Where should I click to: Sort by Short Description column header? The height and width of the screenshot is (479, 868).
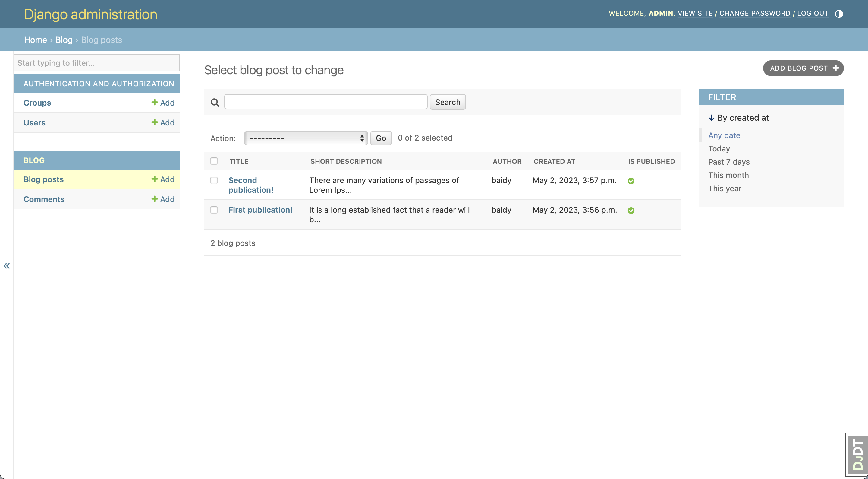coord(346,161)
